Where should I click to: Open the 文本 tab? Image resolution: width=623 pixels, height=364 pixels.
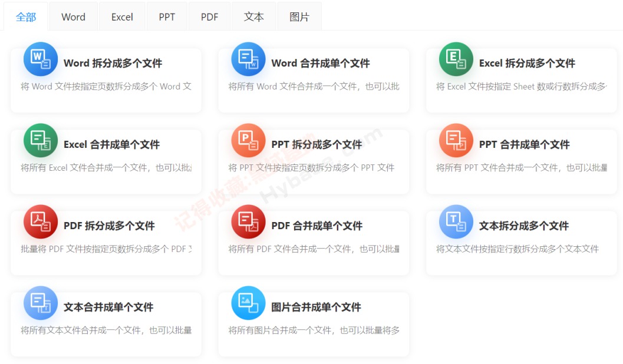tap(254, 16)
